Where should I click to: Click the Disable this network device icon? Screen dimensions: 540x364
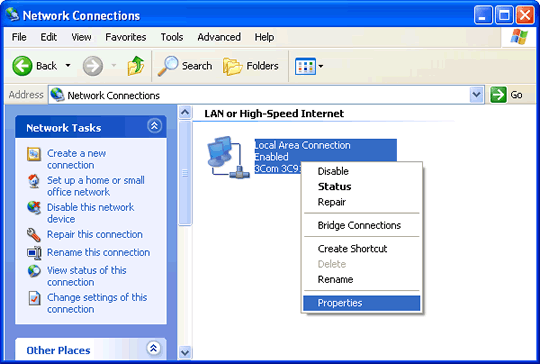[34, 208]
